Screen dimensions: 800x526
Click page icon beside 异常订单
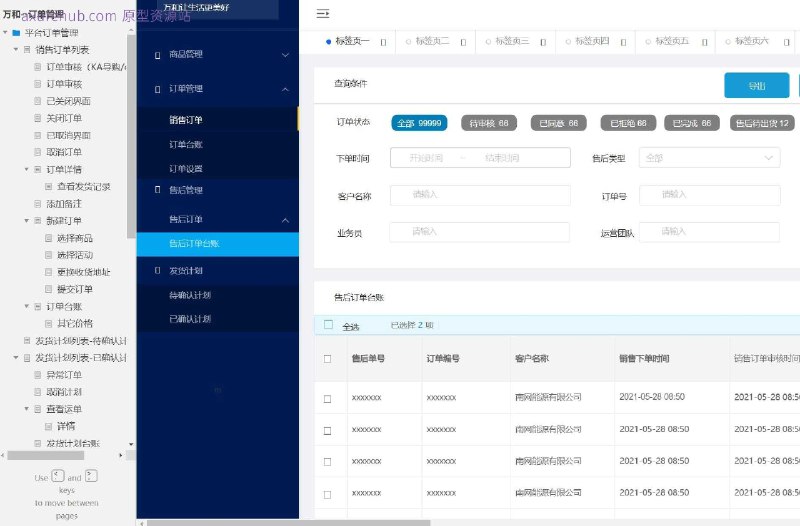38,375
